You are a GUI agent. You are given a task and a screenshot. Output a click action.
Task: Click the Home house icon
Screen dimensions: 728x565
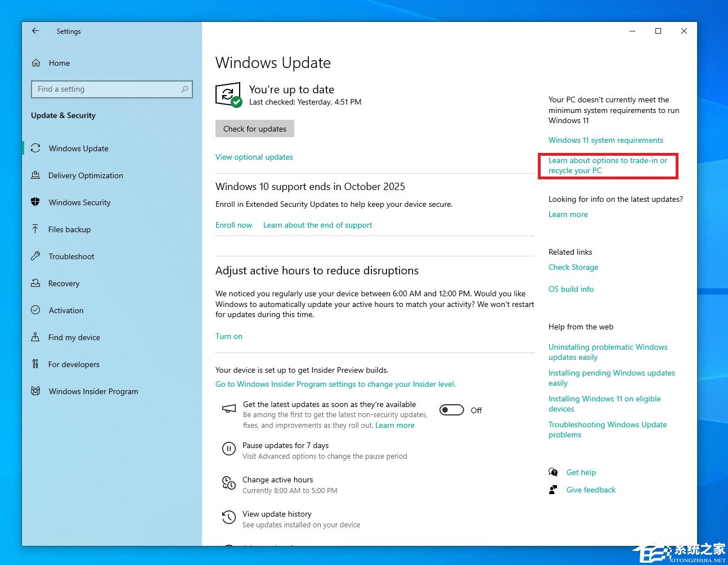[36, 63]
